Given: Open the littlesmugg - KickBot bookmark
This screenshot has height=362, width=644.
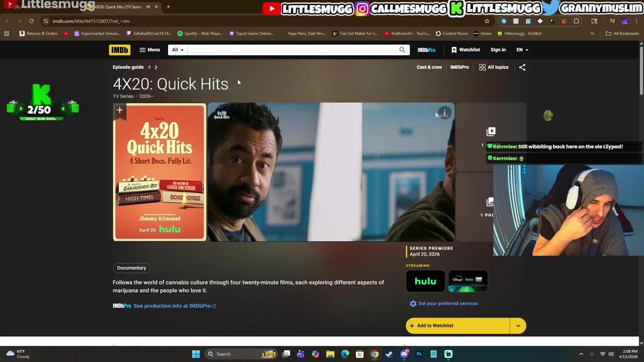Looking at the screenshot, I should tap(519, 33).
